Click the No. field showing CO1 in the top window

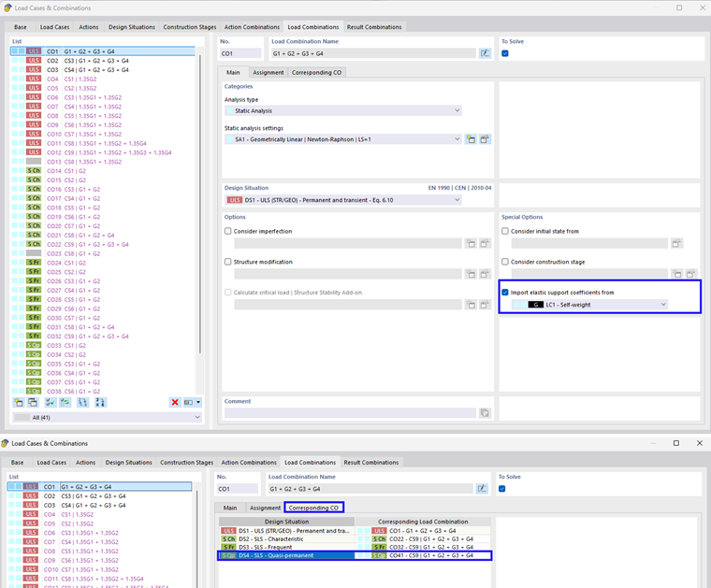click(240, 53)
